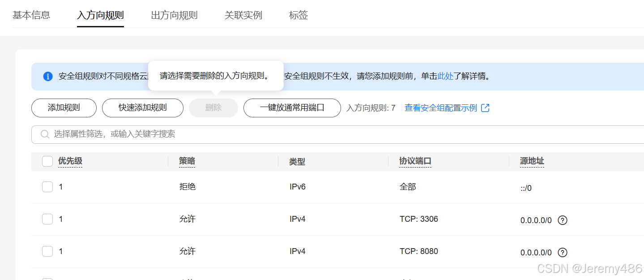
Task: Click IPv4 in the TCP: 3306 row
Action: (x=298, y=219)
